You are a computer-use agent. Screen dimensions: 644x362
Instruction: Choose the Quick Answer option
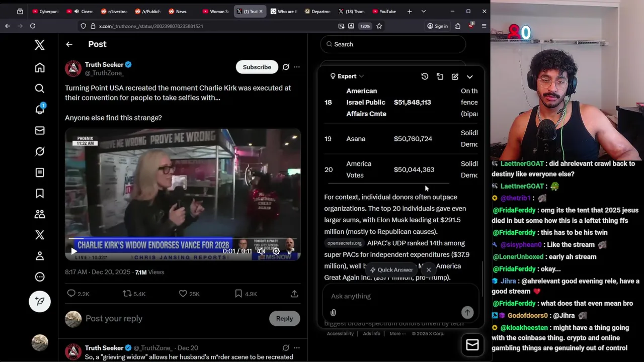(391, 270)
